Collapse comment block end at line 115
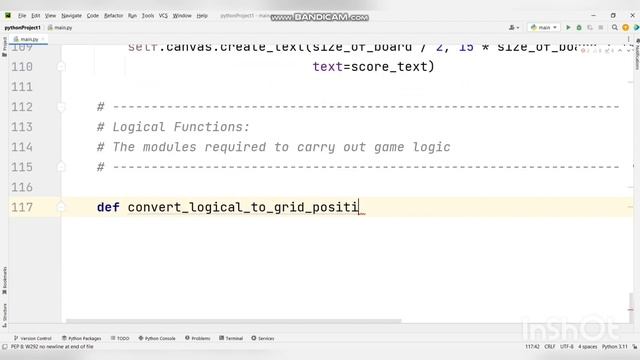The height and width of the screenshot is (360, 640). tap(61, 167)
